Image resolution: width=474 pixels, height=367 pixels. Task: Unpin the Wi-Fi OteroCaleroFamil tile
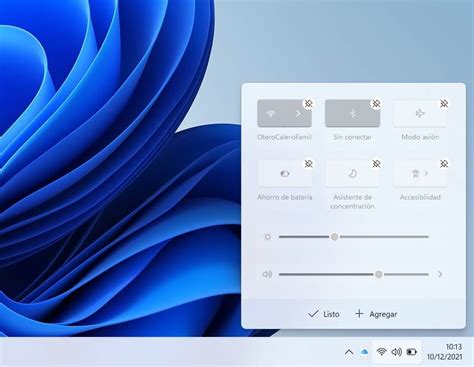[x=309, y=104]
